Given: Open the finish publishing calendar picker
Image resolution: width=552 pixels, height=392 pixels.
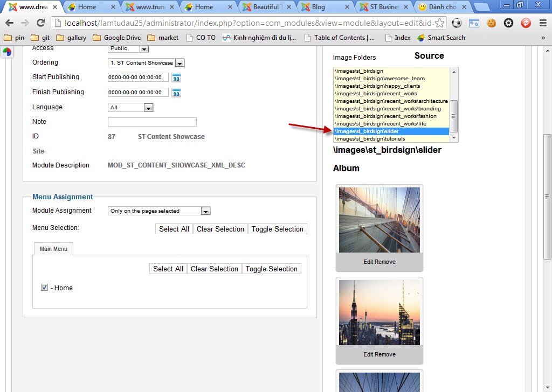Looking at the screenshot, I should tap(176, 92).
